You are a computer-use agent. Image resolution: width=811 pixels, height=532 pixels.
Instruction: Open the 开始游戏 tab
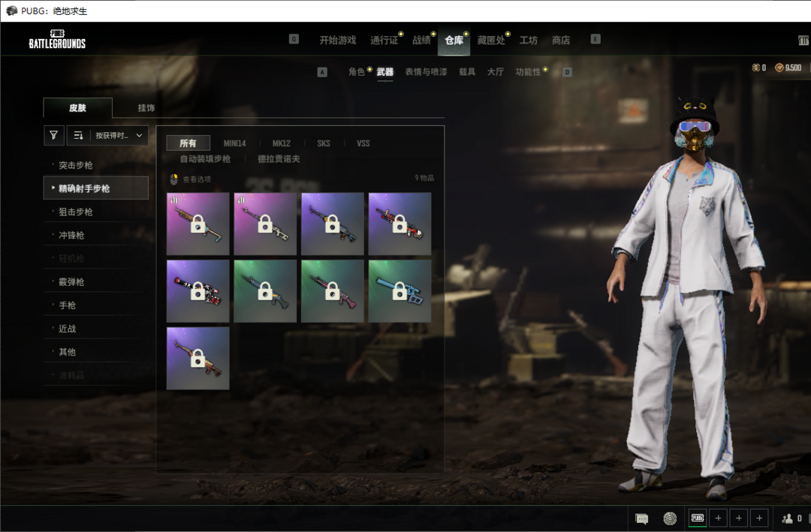[x=338, y=41]
